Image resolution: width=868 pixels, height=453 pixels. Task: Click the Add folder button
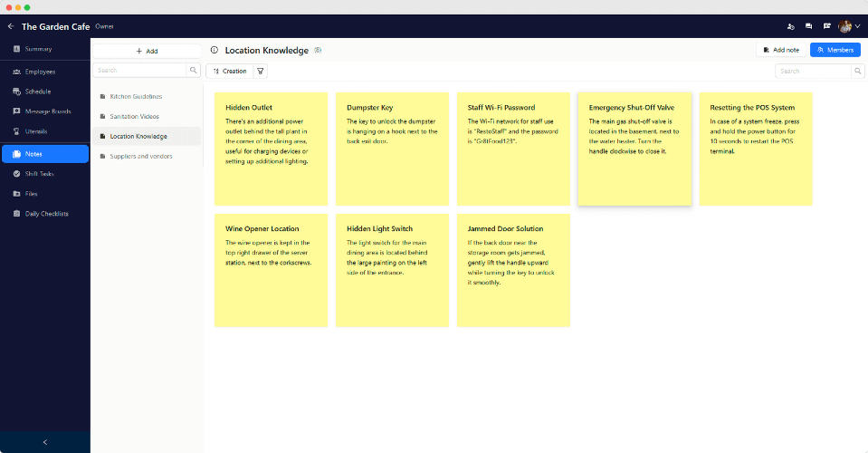tap(147, 51)
